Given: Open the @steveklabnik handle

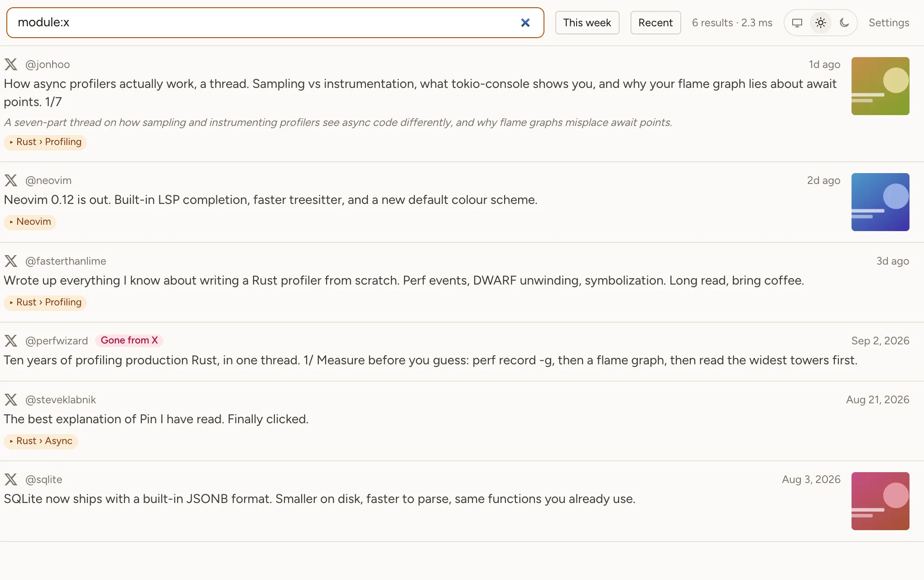Looking at the screenshot, I should pyautogui.click(x=61, y=400).
